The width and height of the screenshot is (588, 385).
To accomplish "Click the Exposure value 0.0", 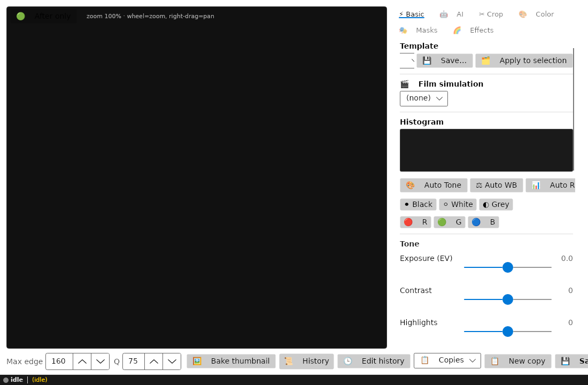I will pyautogui.click(x=567, y=259).
